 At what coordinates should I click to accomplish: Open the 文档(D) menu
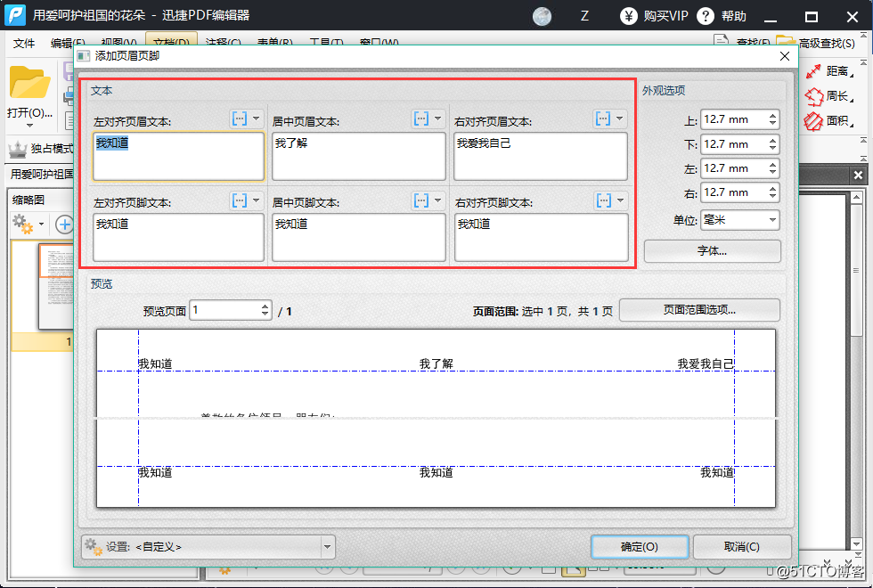click(171, 41)
